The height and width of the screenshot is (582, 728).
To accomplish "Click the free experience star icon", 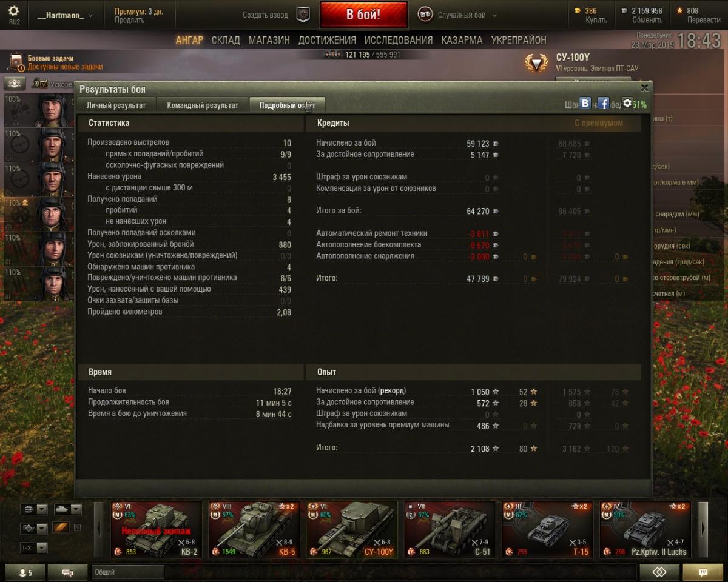I will pyautogui.click(x=680, y=11).
